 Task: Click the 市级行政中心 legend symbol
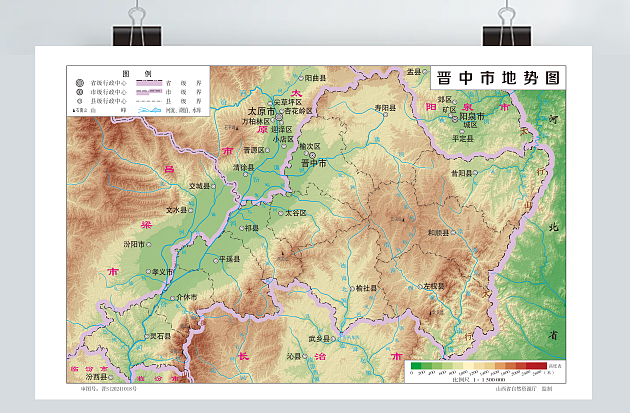80,93
